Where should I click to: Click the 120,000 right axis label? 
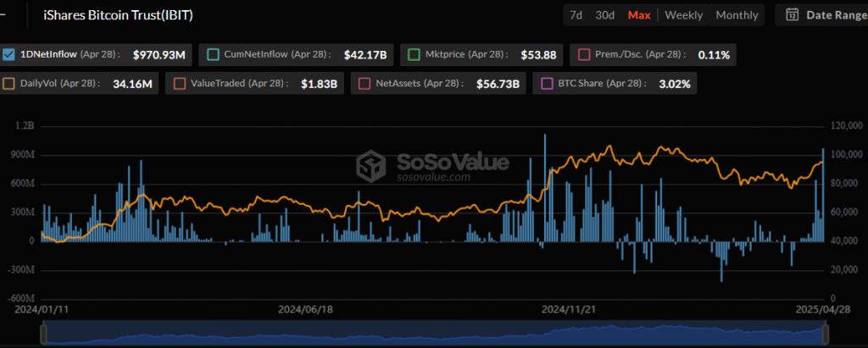(847, 126)
